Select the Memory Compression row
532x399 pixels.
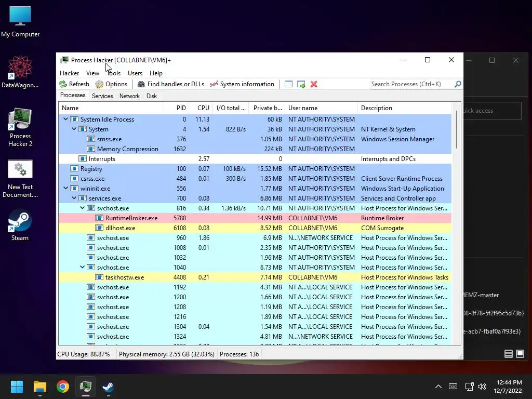tap(255, 149)
